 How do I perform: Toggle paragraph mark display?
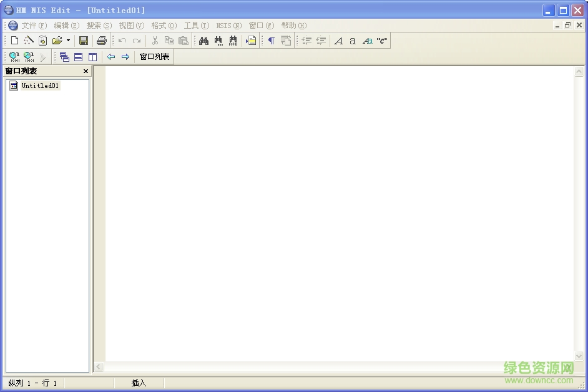coord(272,41)
